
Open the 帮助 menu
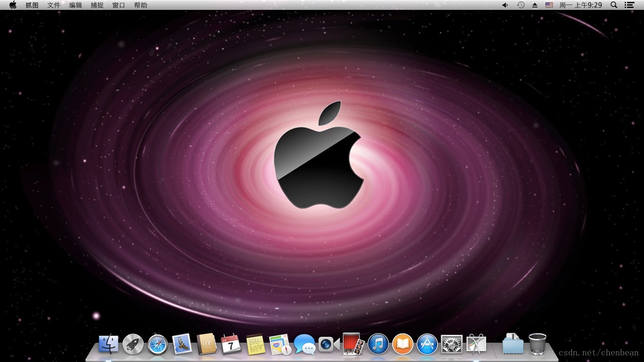click(x=140, y=5)
